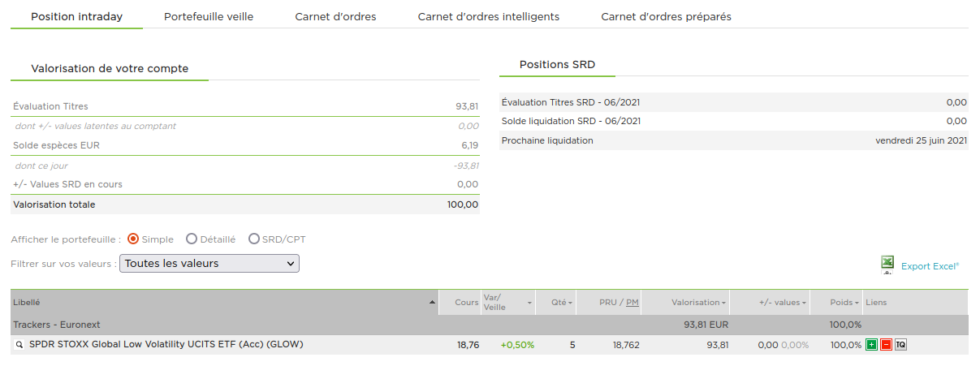Expand the Poids column sort arrow
The height and width of the screenshot is (366, 980).
[857, 303]
